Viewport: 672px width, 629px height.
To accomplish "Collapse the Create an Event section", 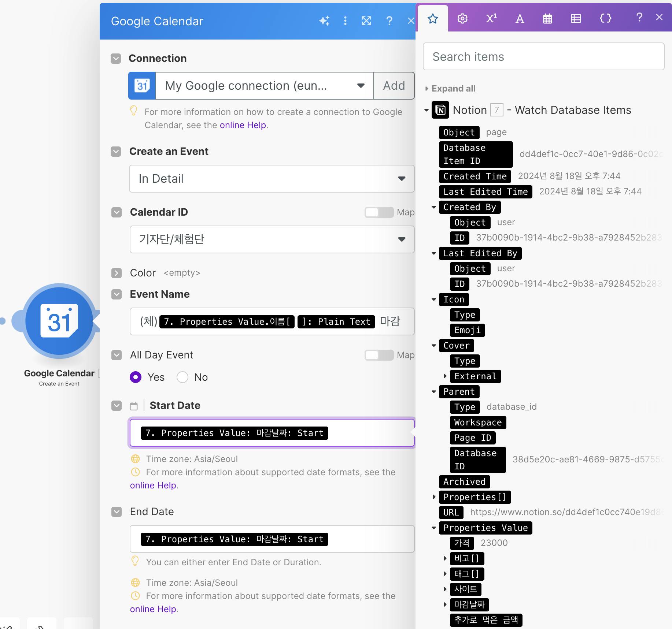I will (116, 152).
